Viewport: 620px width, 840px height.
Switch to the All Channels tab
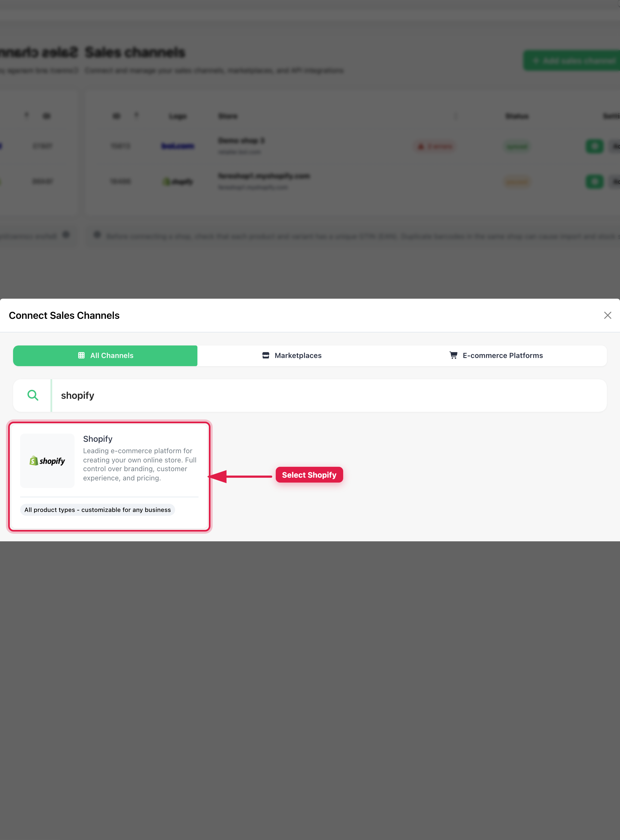tap(105, 356)
